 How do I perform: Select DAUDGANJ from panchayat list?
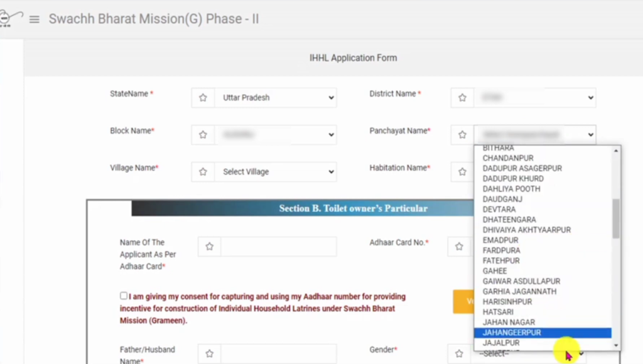[543, 199]
